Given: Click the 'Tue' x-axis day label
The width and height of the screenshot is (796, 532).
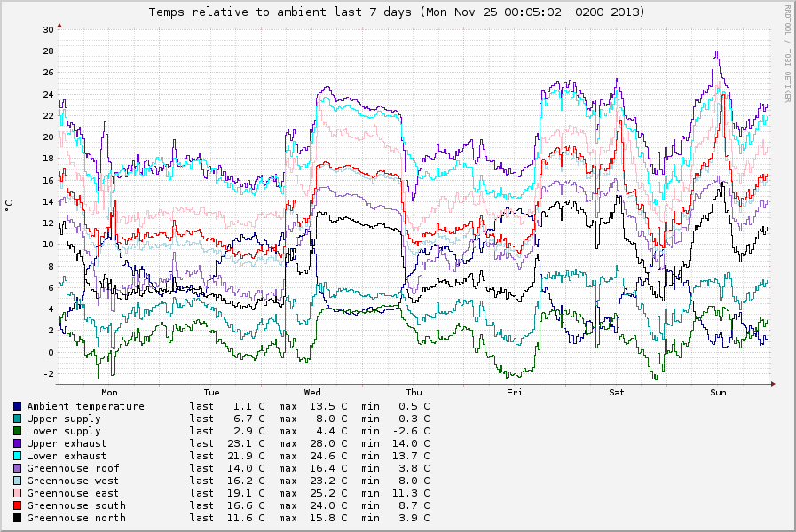Looking at the screenshot, I should coord(212,393).
